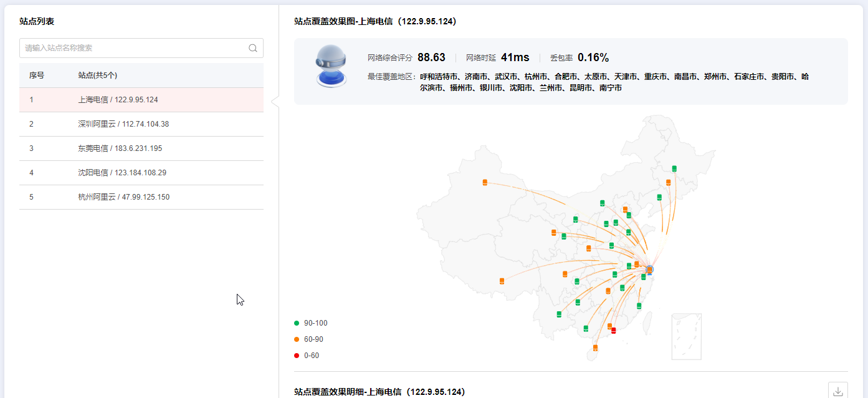
Task: Select the red low-score marker on the map
Action: [x=614, y=330]
